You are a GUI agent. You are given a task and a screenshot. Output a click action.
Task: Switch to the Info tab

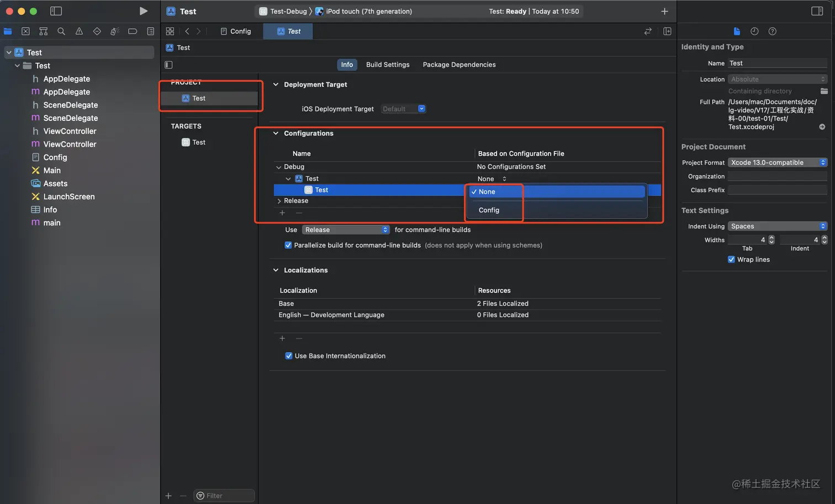pyautogui.click(x=347, y=65)
